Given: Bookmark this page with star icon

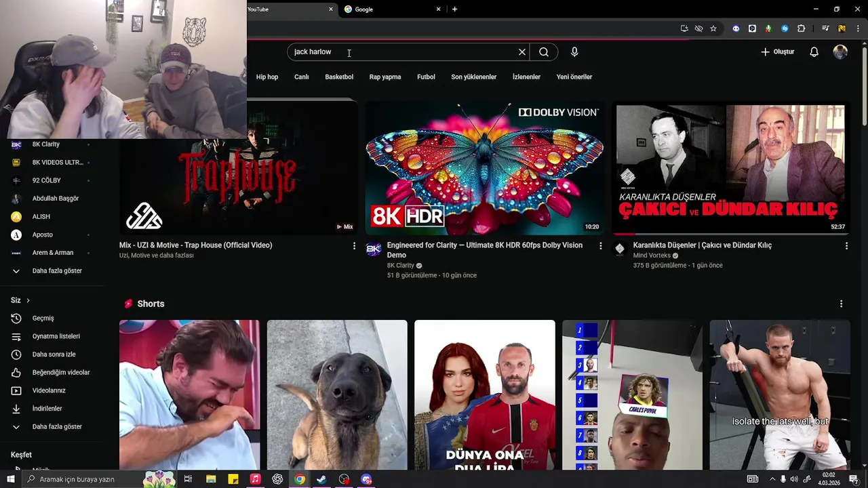Looking at the screenshot, I should click(x=713, y=28).
